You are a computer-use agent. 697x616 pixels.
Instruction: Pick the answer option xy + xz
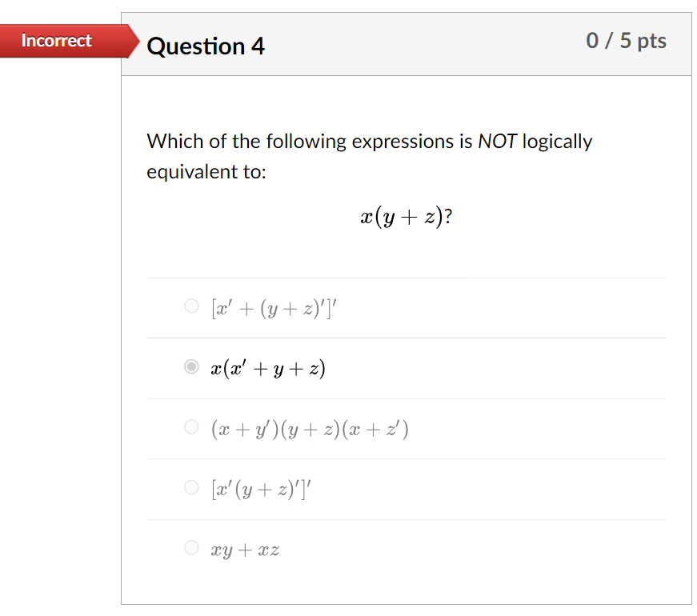click(192, 547)
